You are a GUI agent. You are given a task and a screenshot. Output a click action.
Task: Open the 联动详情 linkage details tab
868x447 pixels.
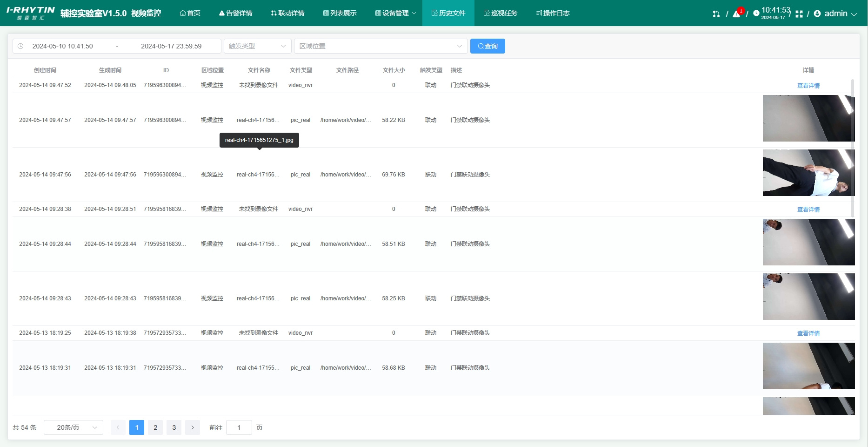288,13
